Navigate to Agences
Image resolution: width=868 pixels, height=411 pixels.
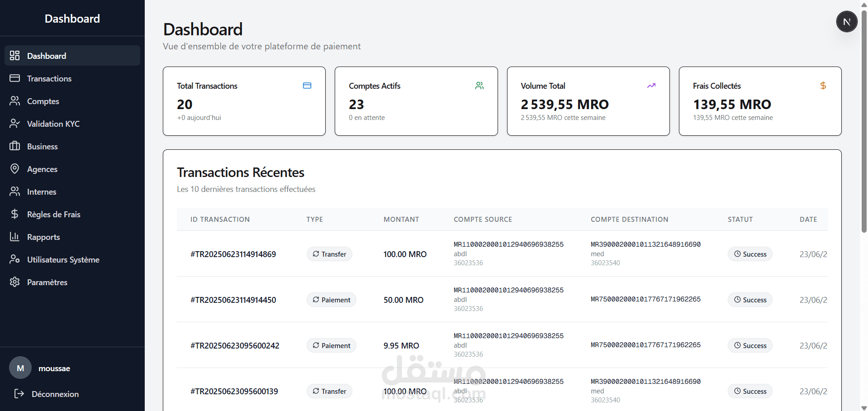coord(72,168)
